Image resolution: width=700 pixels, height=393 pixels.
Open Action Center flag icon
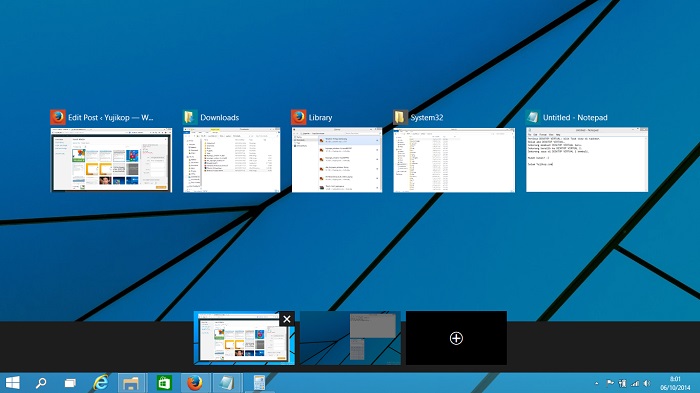click(x=610, y=383)
